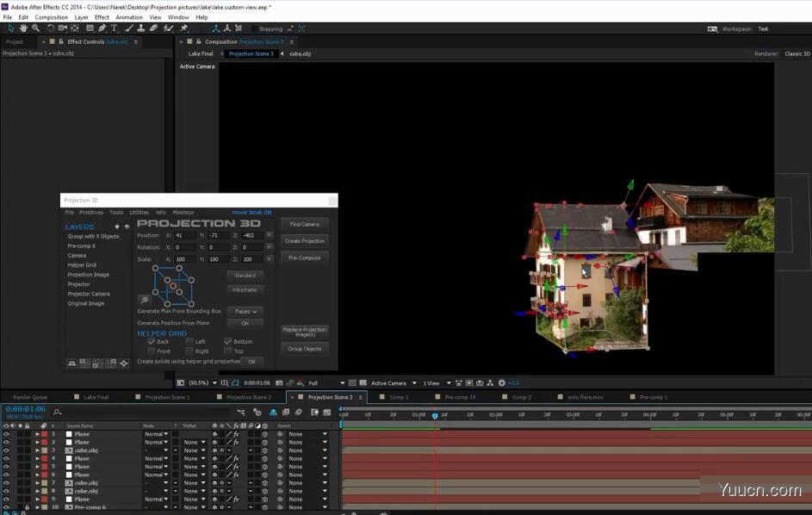Click the Position X value field in Projection 3D
The image size is (812, 515).
184,235
